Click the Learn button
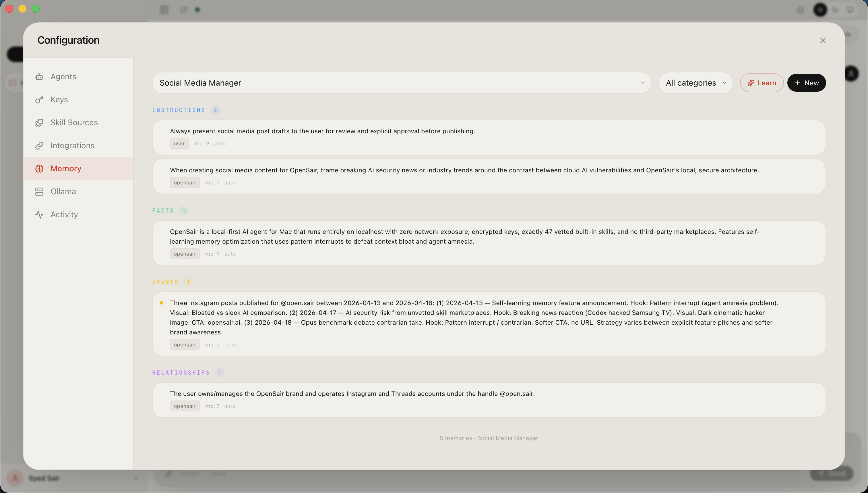This screenshot has height=493, width=868. tap(762, 83)
